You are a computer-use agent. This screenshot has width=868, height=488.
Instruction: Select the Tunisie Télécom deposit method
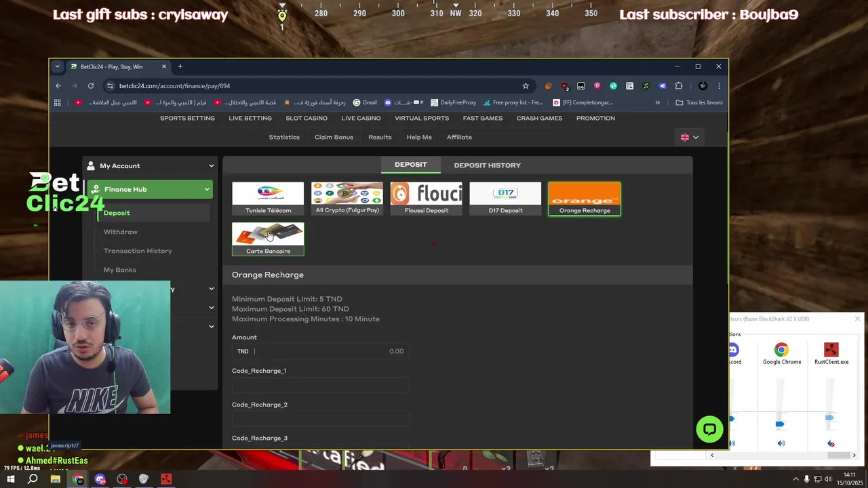268,199
